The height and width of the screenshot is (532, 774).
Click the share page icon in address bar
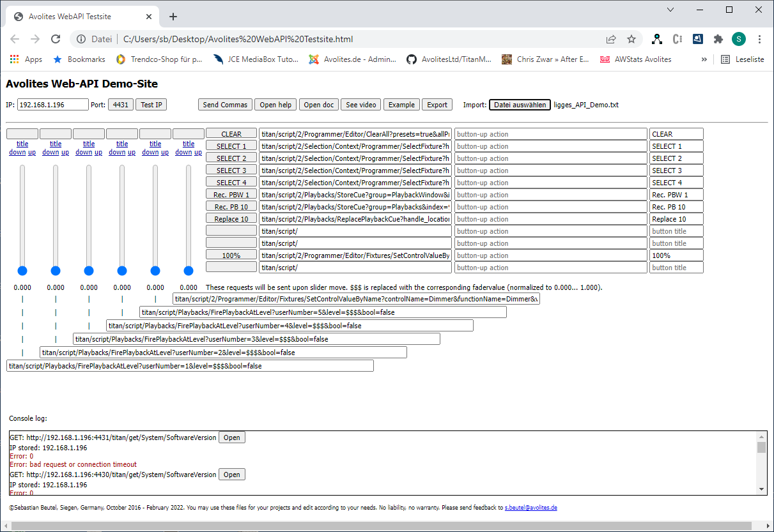coord(611,39)
